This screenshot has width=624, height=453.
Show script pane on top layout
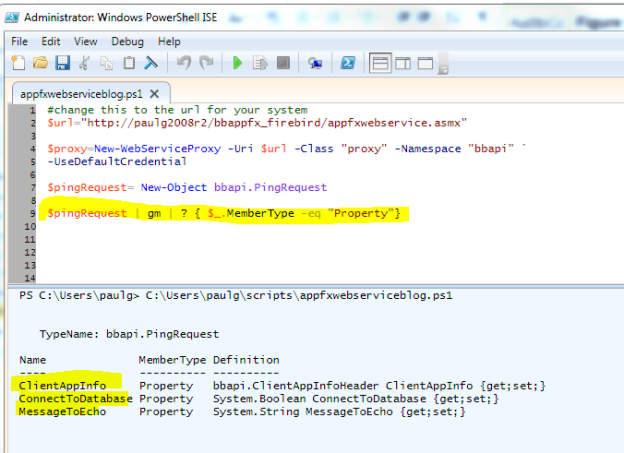point(380,63)
